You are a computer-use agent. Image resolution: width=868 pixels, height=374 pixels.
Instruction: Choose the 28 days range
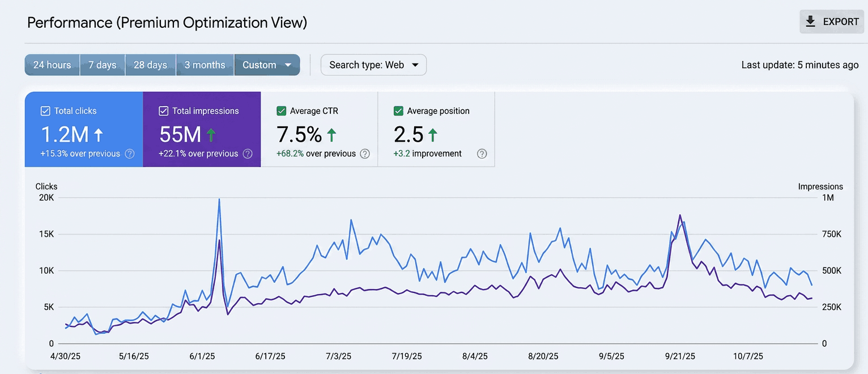pyautogui.click(x=151, y=65)
